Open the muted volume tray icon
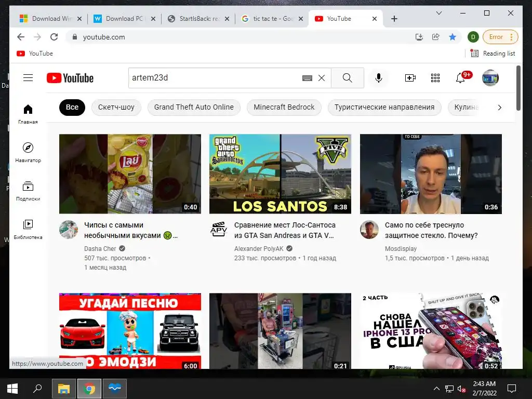The width and height of the screenshot is (532, 399). click(461, 389)
